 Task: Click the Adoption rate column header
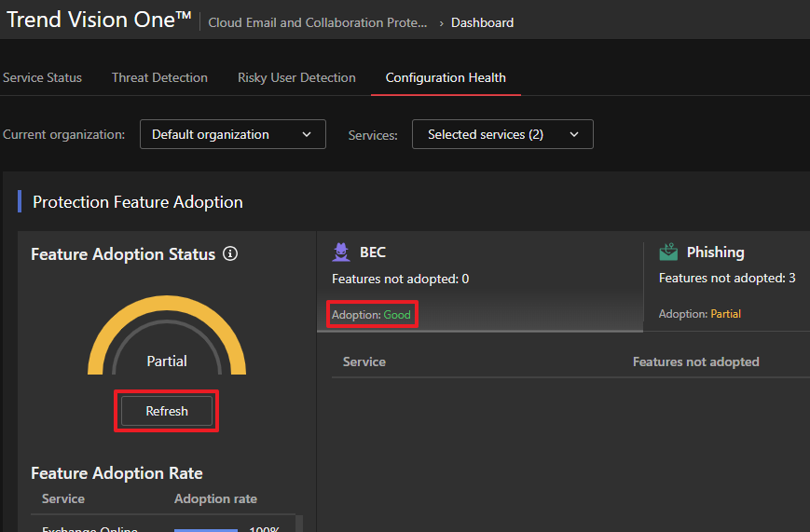point(215,498)
